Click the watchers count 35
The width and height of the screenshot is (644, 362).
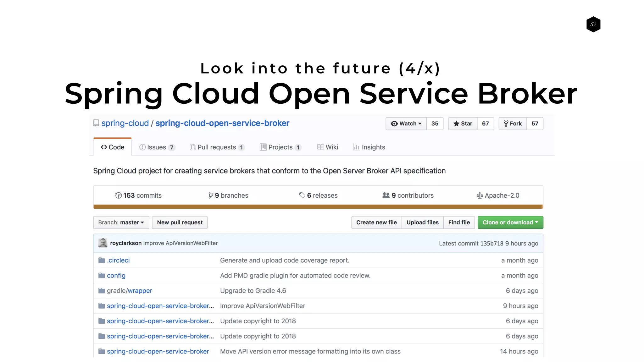[435, 123]
